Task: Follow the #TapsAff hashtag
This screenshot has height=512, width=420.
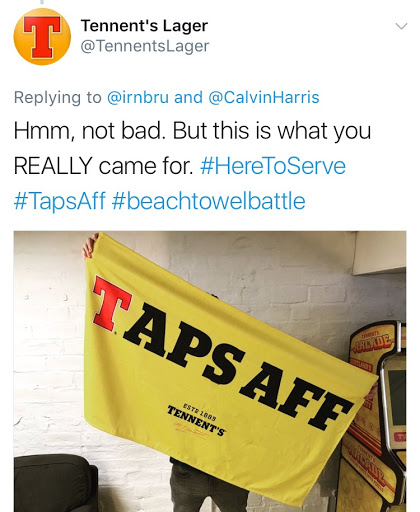Action: 60,201
